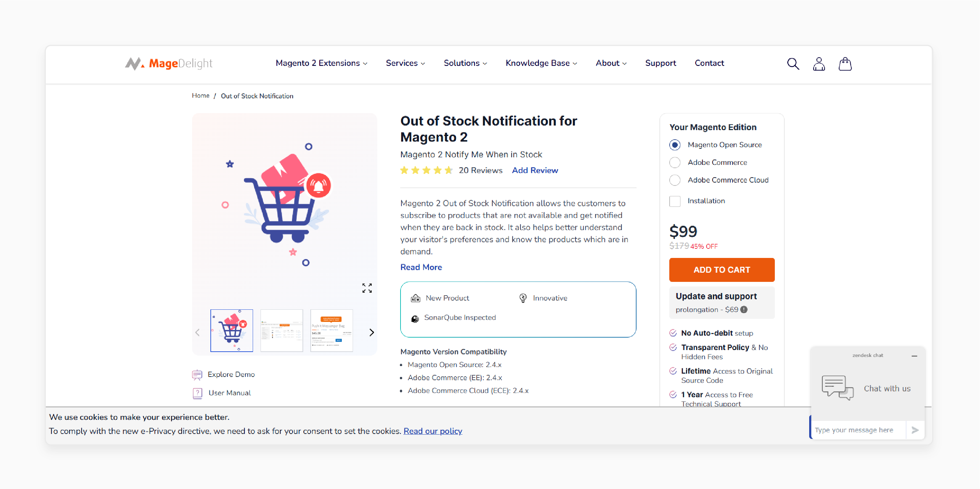Screen dimensions: 980x489
Task: Click Adobe Commerce Cloud (ECE): 2.4.x item
Action: click(x=468, y=390)
